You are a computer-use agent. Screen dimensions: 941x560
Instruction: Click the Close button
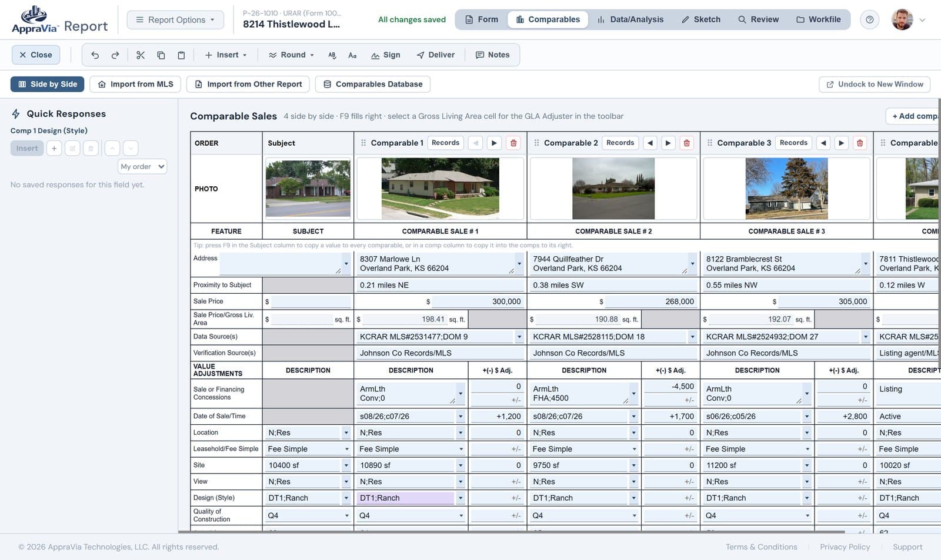coord(36,55)
